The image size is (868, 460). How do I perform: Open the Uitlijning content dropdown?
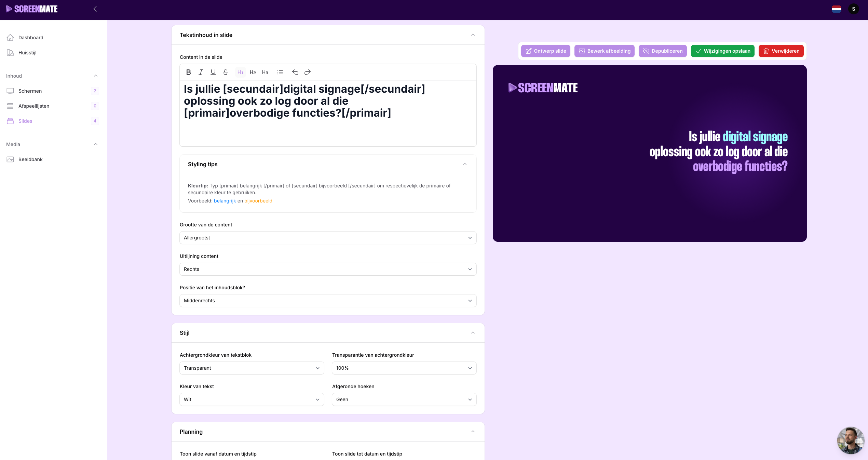click(328, 269)
